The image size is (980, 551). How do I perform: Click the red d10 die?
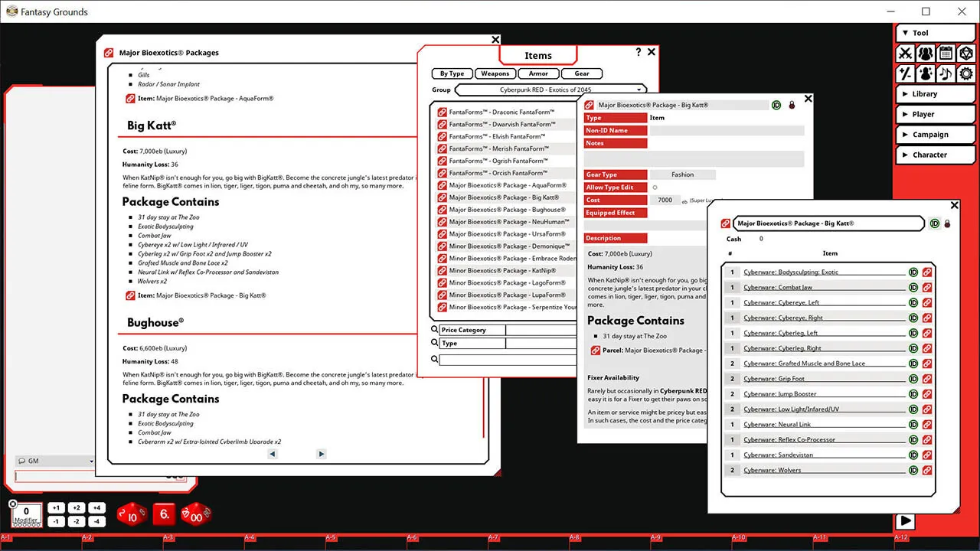(x=132, y=515)
